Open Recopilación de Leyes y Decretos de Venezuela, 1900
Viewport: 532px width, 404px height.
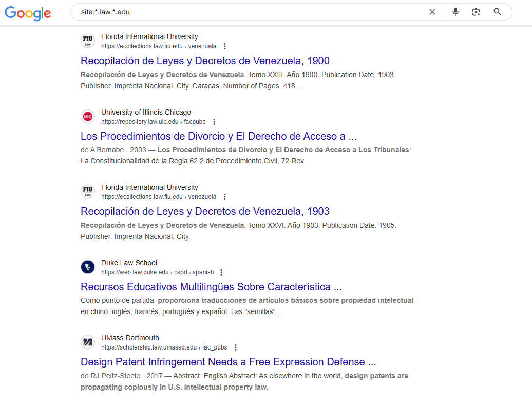click(205, 61)
